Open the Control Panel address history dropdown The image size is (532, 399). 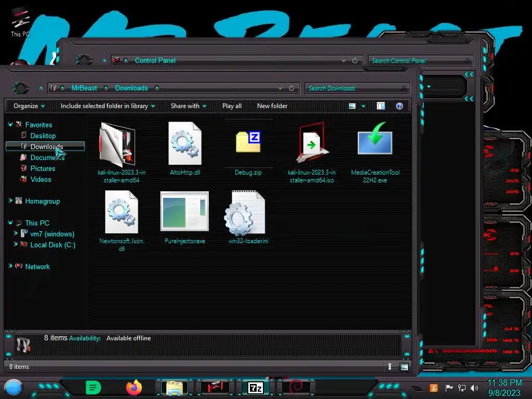[x=343, y=60]
